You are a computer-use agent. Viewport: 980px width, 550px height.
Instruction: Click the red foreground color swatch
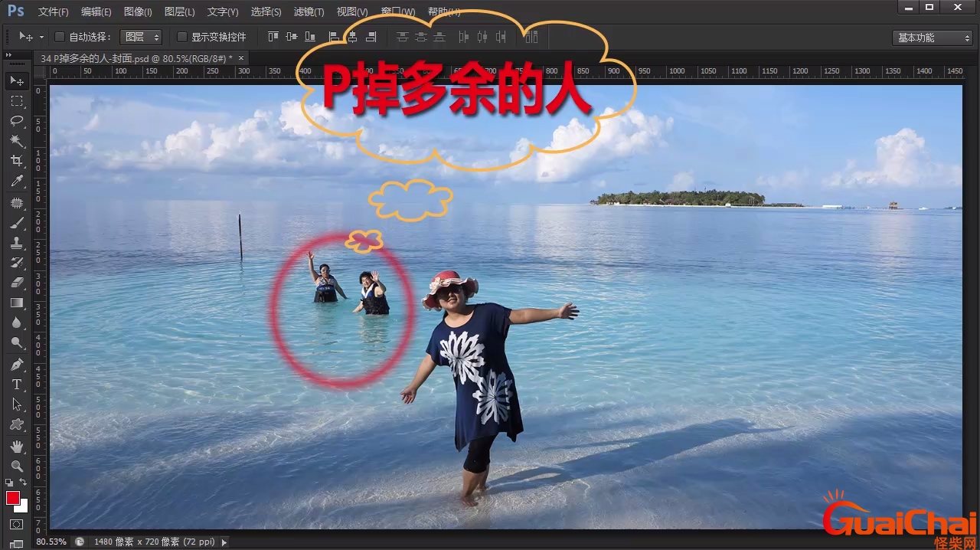13,498
